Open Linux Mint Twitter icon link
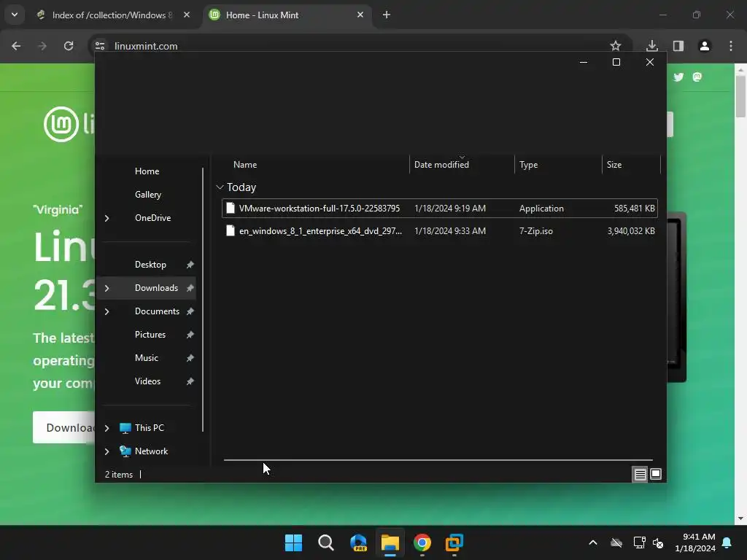 [678, 77]
